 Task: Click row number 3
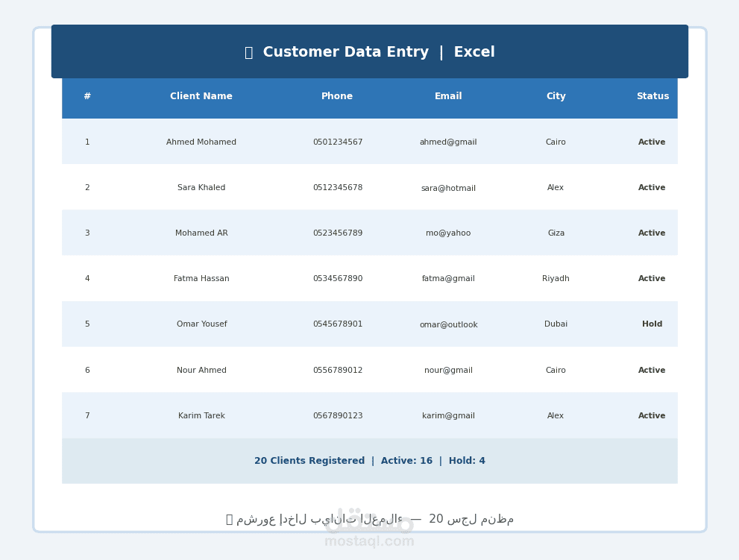pyautogui.click(x=87, y=233)
